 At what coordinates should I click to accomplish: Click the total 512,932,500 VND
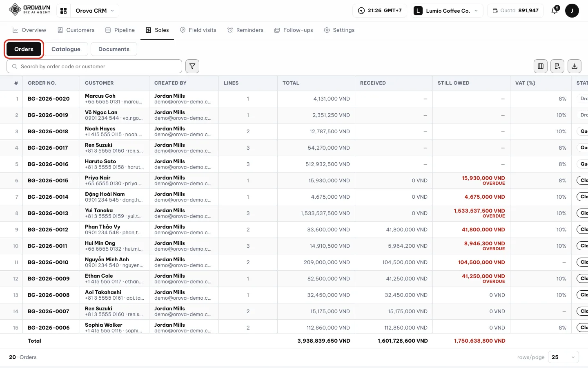tap(328, 164)
